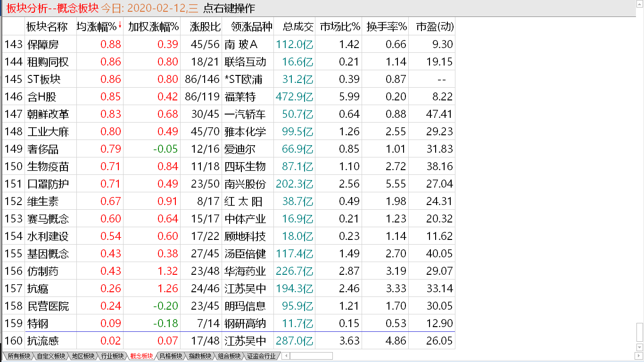Select the 口罩防护 sector row
644x362 pixels.
[229, 184]
